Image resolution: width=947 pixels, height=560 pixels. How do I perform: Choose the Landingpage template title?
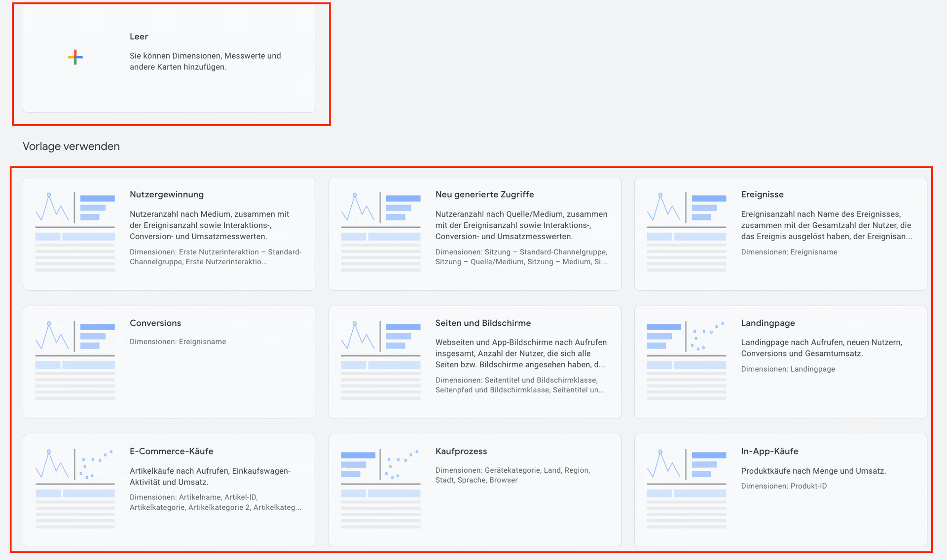[768, 323]
